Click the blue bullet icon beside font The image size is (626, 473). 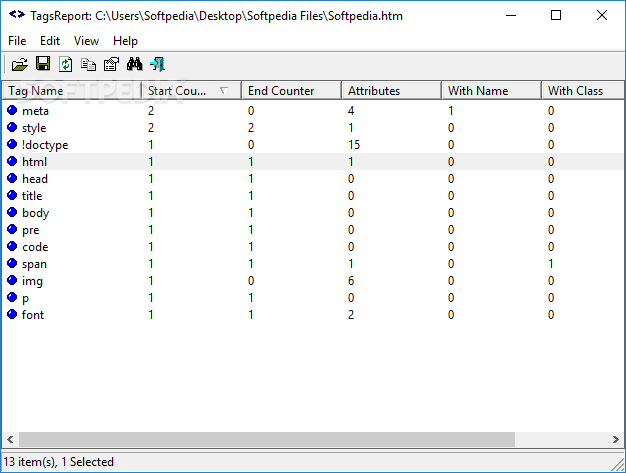click(x=12, y=315)
